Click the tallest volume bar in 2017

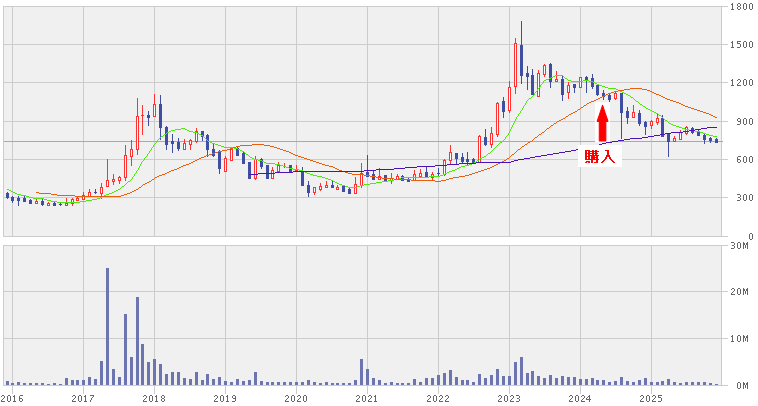point(107,325)
